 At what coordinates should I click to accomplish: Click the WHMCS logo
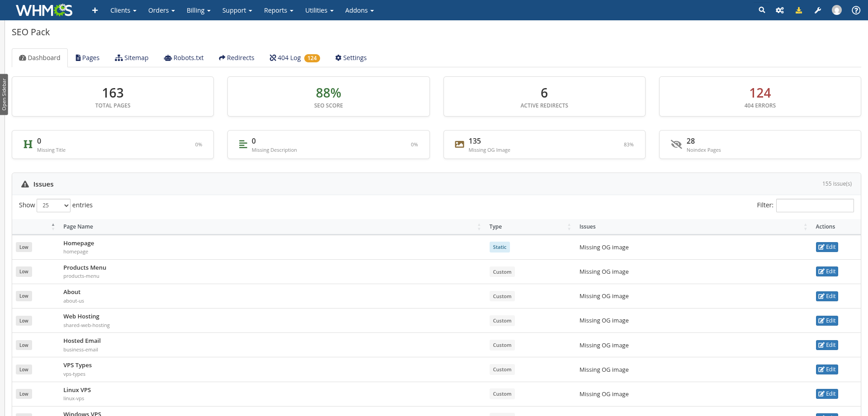[x=44, y=10]
